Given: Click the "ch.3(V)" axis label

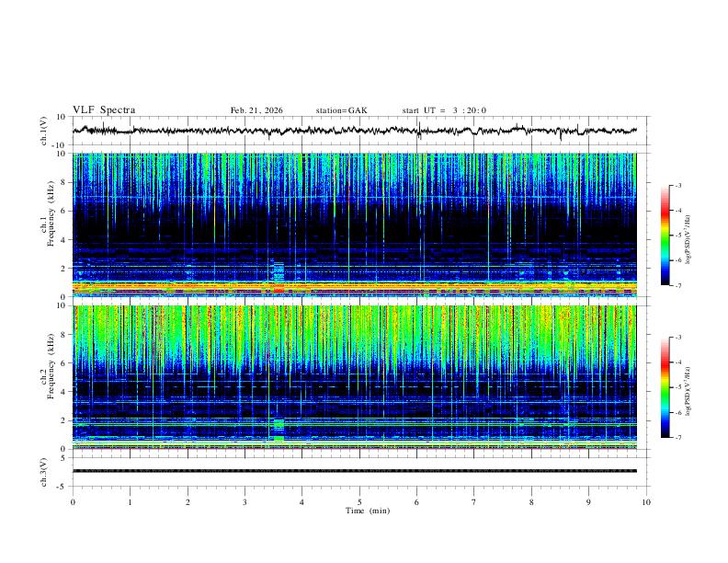Looking at the screenshot, I should [43, 472].
